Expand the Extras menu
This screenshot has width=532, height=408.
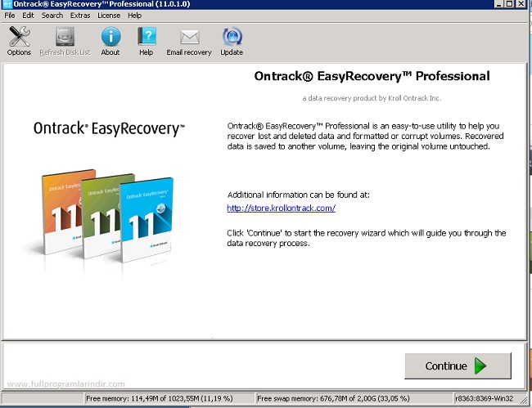point(80,16)
